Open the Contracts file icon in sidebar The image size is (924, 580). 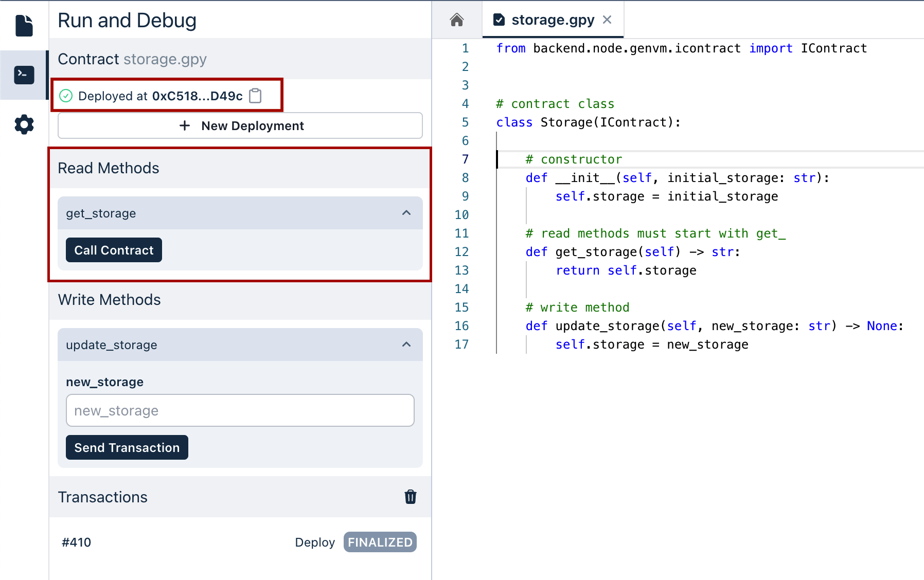click(x=24, y=26)
